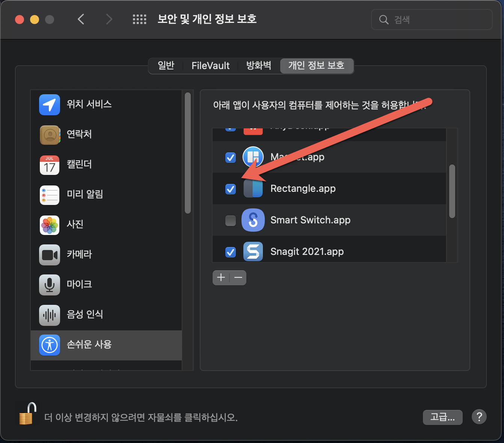Click the Show All grid icon
Screen dimensions: 504x443
[139, 19]
